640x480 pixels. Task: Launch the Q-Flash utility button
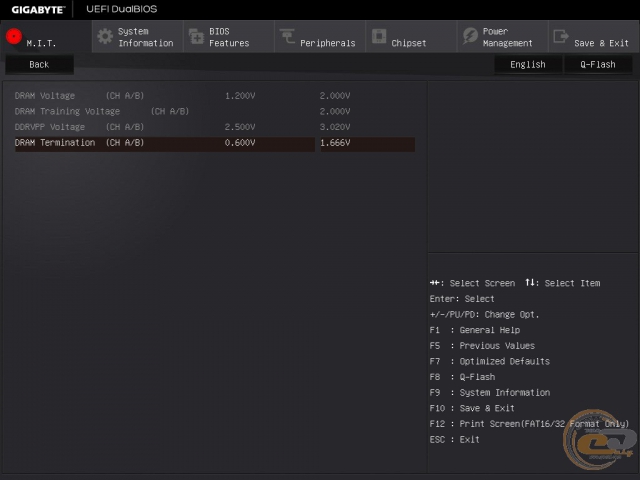click(597, 64)
